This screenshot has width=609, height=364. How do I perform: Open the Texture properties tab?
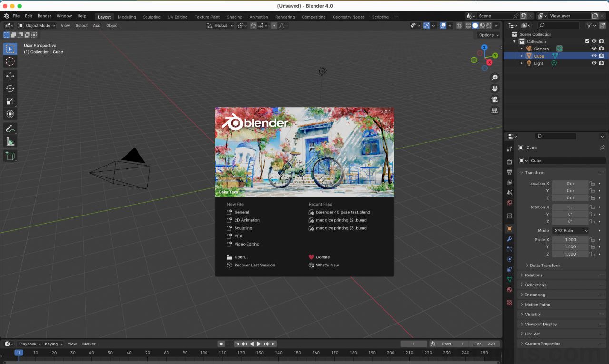510,303
